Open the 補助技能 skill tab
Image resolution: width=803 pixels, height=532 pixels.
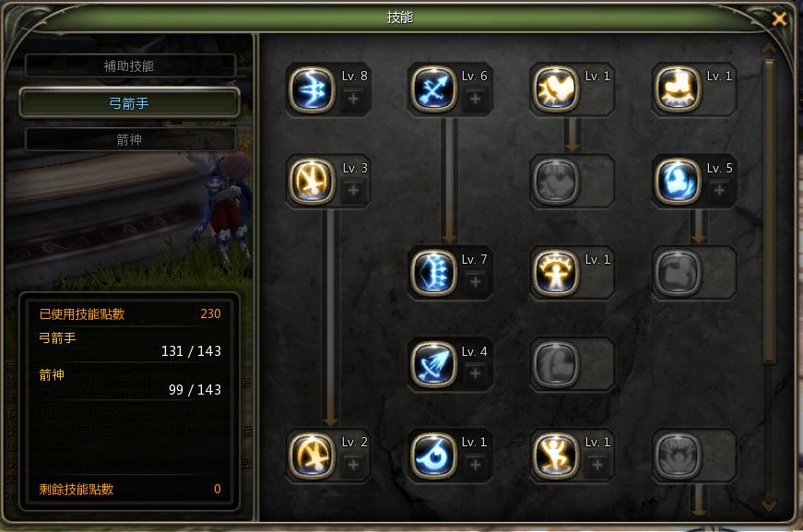click(130, 66)
